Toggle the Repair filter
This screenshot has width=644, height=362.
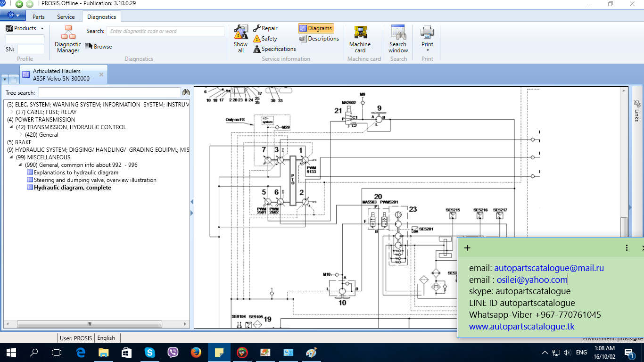click(265, 28)
